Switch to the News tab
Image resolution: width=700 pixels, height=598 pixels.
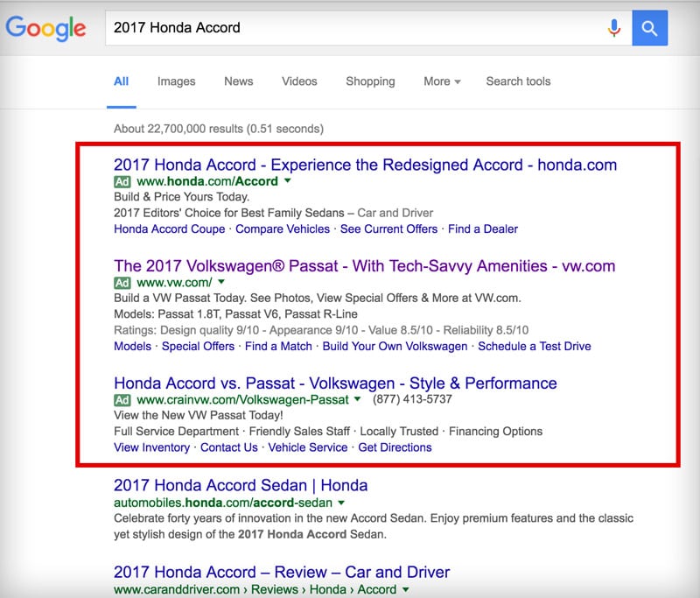point(238,81)
